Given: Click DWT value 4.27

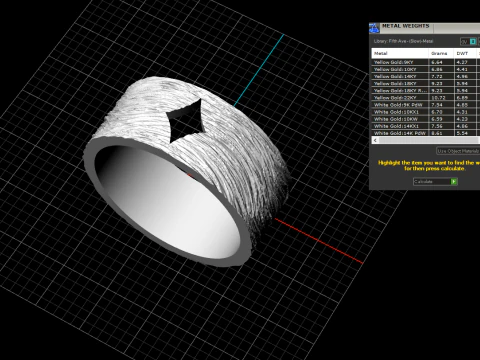Looking at the screenshot, I should 462,62.
